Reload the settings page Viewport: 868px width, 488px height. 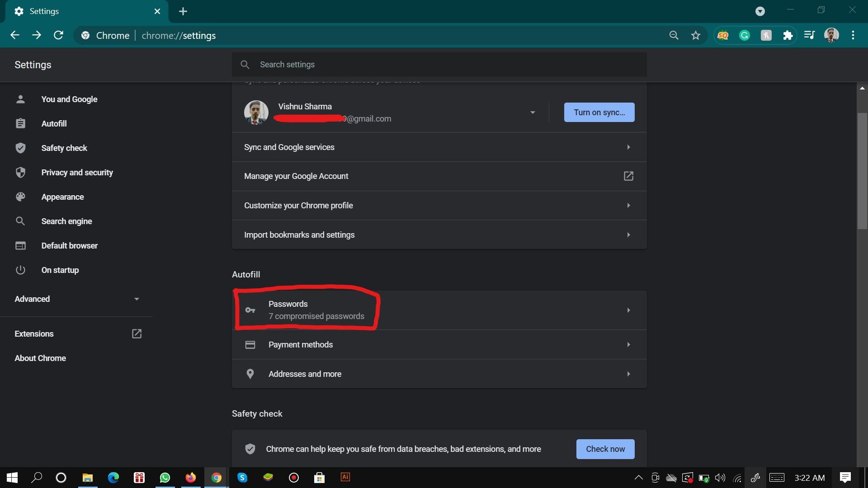tap(58, 35)
